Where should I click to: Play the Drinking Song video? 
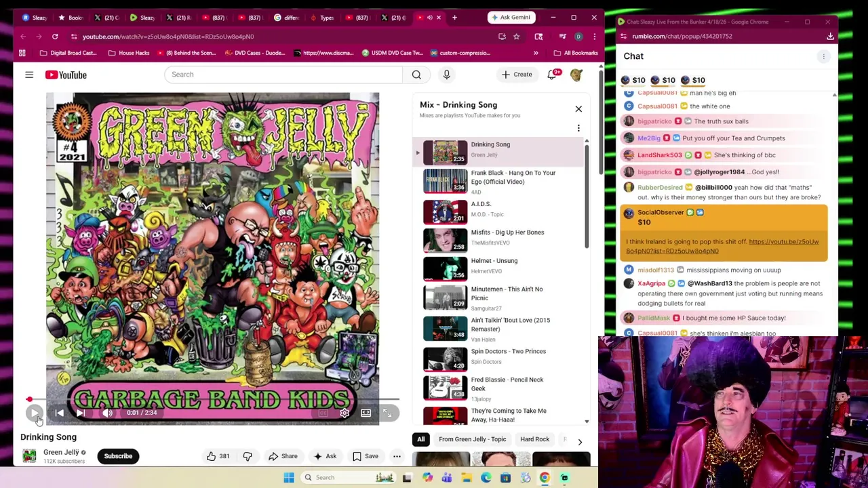pyautogui.click(x=35, y=413)
